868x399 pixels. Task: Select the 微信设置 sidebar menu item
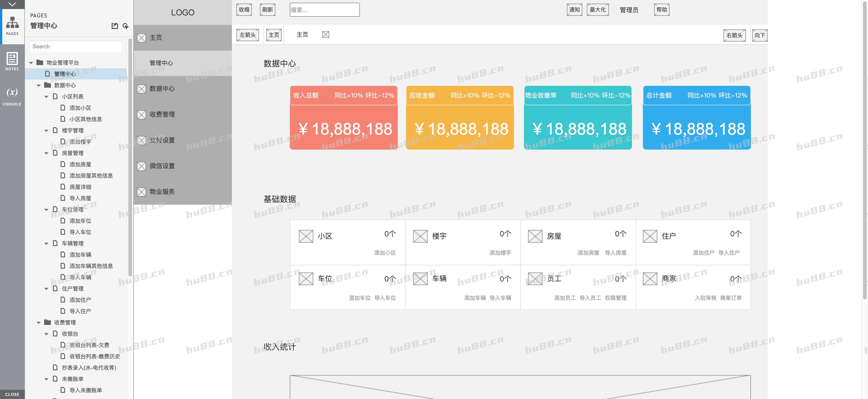click(x=162, y=166)
